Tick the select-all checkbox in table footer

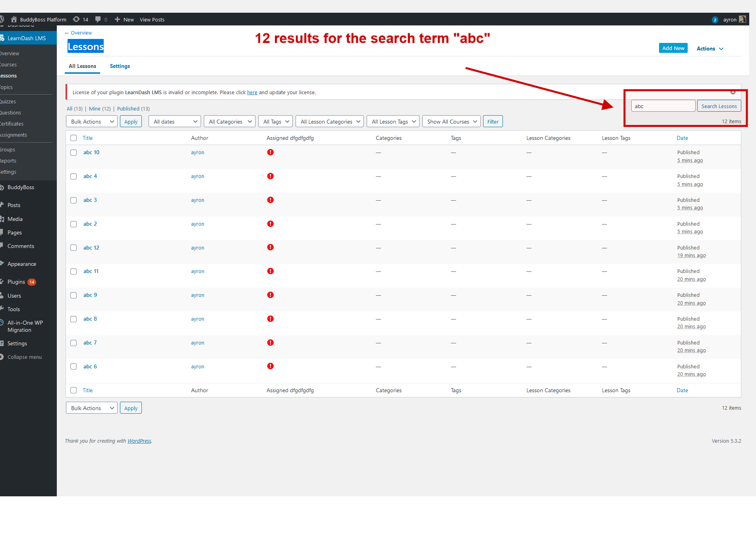[x=73, y=390]
